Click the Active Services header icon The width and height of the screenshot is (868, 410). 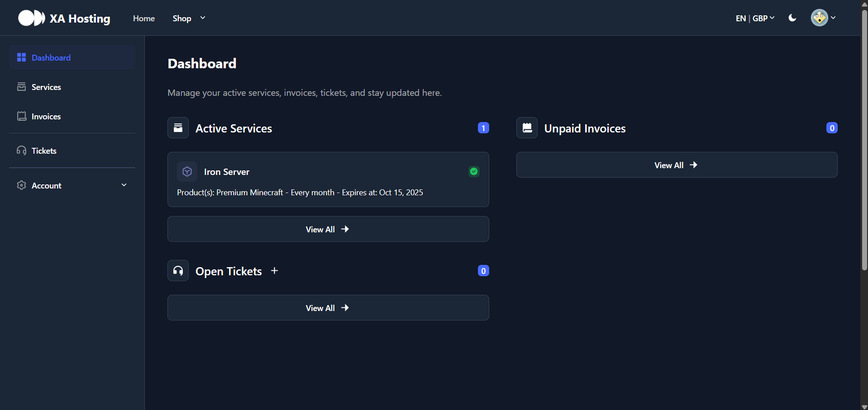(x=178, y=128)
